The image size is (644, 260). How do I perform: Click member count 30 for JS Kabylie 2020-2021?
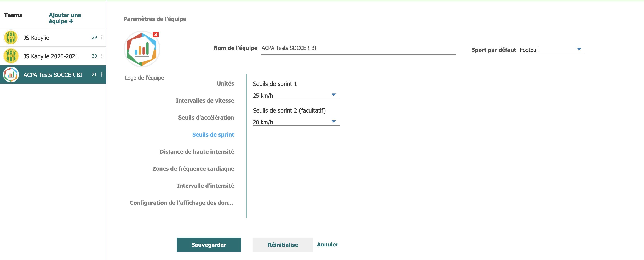click(x=94, y=56)
